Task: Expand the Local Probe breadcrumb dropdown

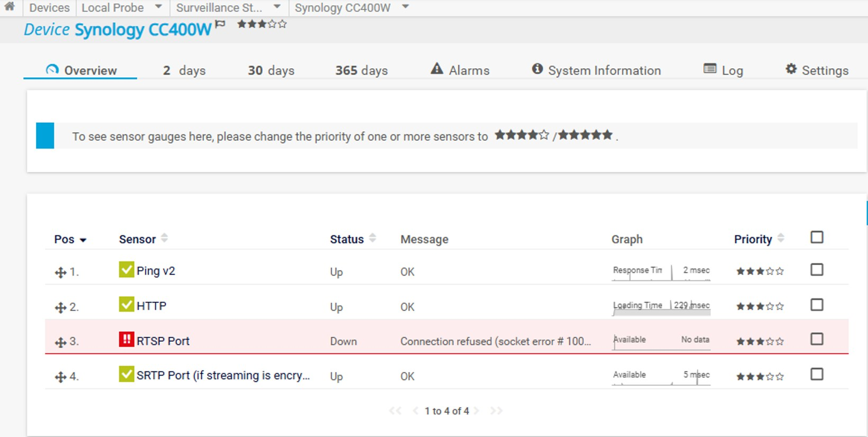Action: 158,7
